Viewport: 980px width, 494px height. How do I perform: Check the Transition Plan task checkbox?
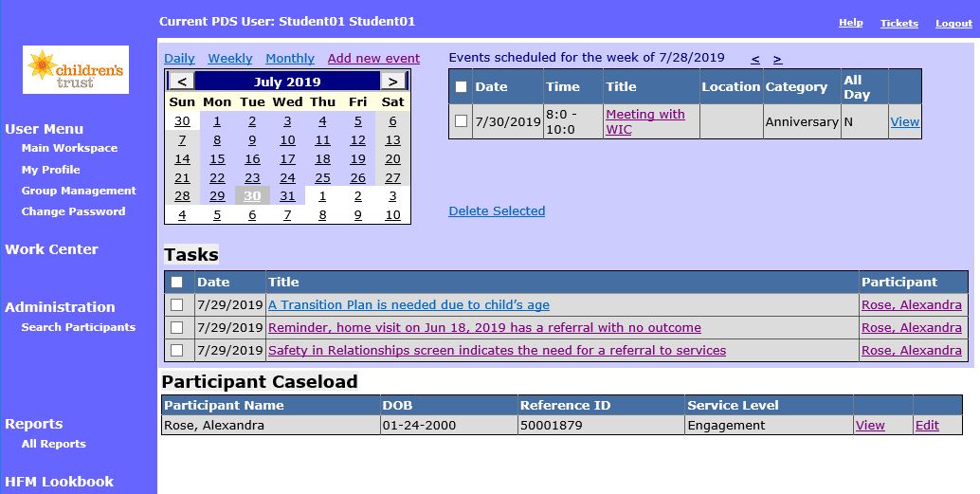177,305
